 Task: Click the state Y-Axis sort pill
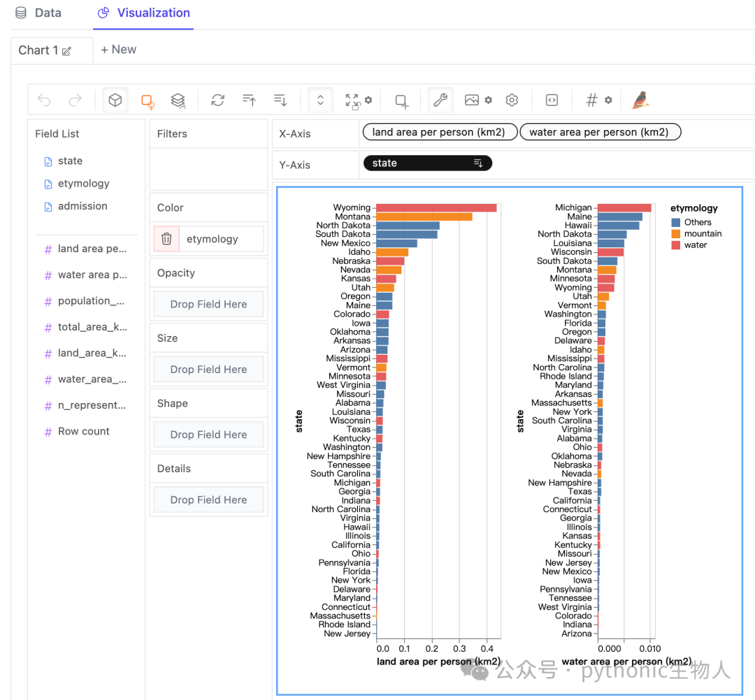point(428,163)
